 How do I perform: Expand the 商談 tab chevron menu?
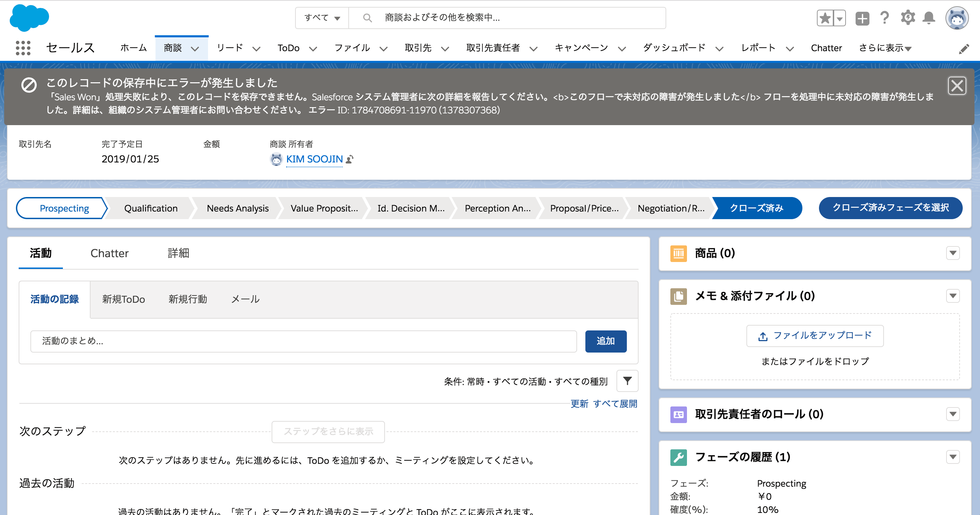coord(195,49)
